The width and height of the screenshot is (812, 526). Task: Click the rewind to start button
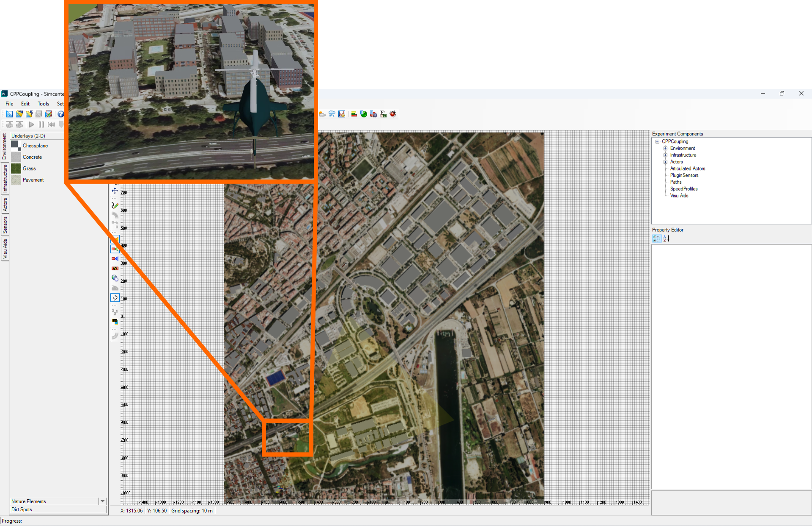(51, 124)
